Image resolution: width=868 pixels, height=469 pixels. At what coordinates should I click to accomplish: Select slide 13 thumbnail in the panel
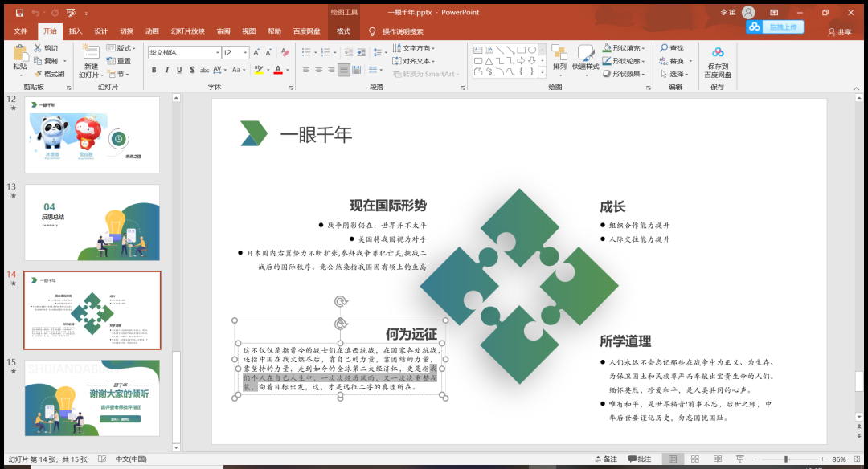(92, 222)
